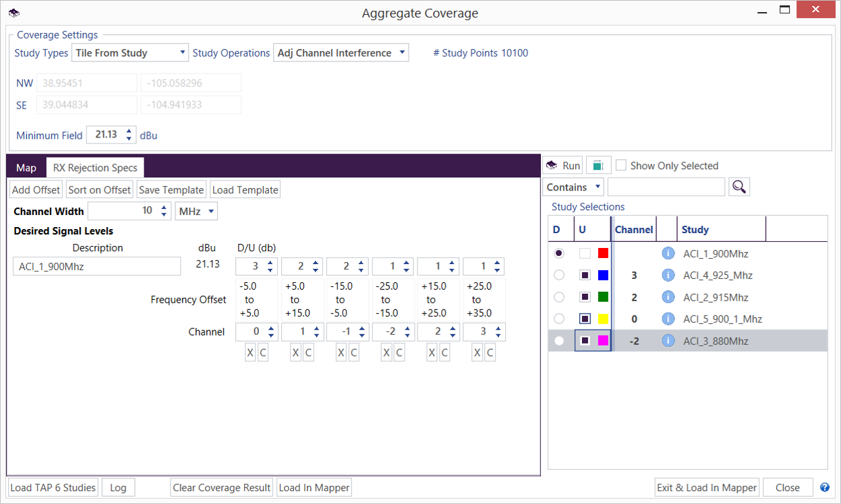The width and height of the screenshot is (841, 504).
Task: Click the magenta color swatch for ACI_3_880Mhz
Action: point(603,341)
